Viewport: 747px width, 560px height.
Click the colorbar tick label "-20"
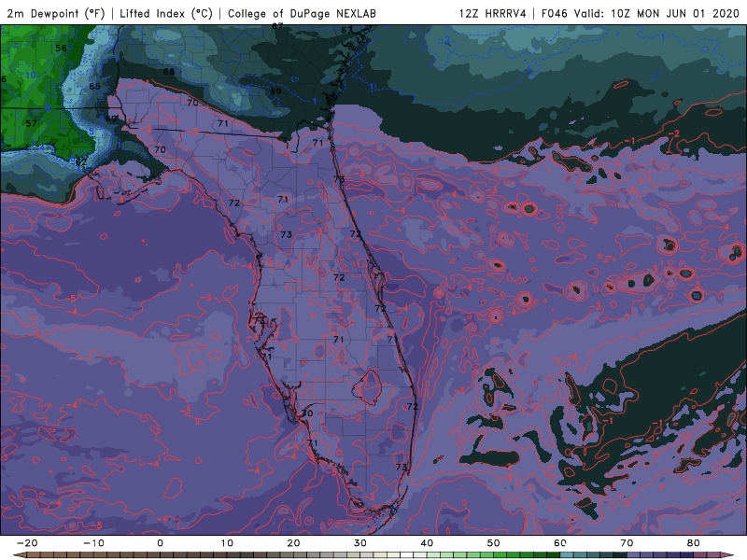point(27,543)
